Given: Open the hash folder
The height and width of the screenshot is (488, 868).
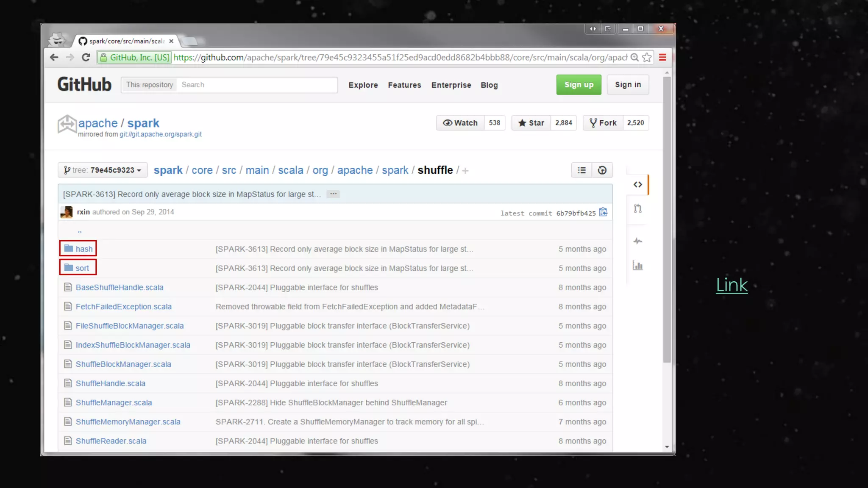Looking at the screenshot, I should coord(84,249).
